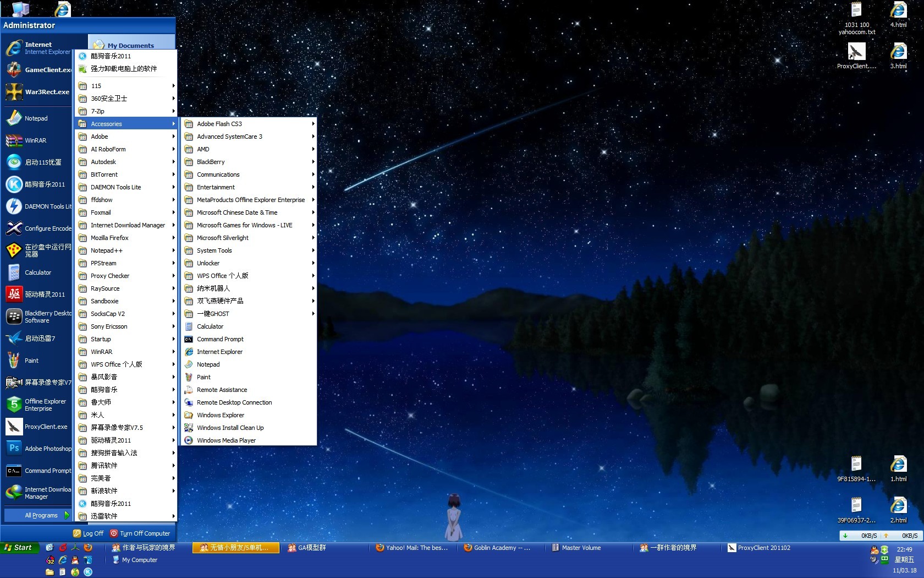The width and height of the screenshot is (924, 578).
Task: Choose Windows Install Clean Up
Action: pyautogui.click(x=249, y=428)
